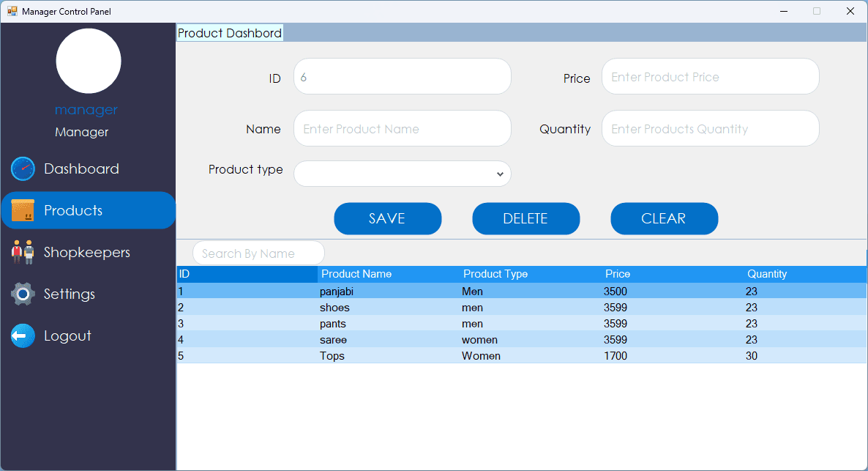Focus the Enter Product Price field
The width and height of the screenshot is (868, 471).
[x=710, y=76]
